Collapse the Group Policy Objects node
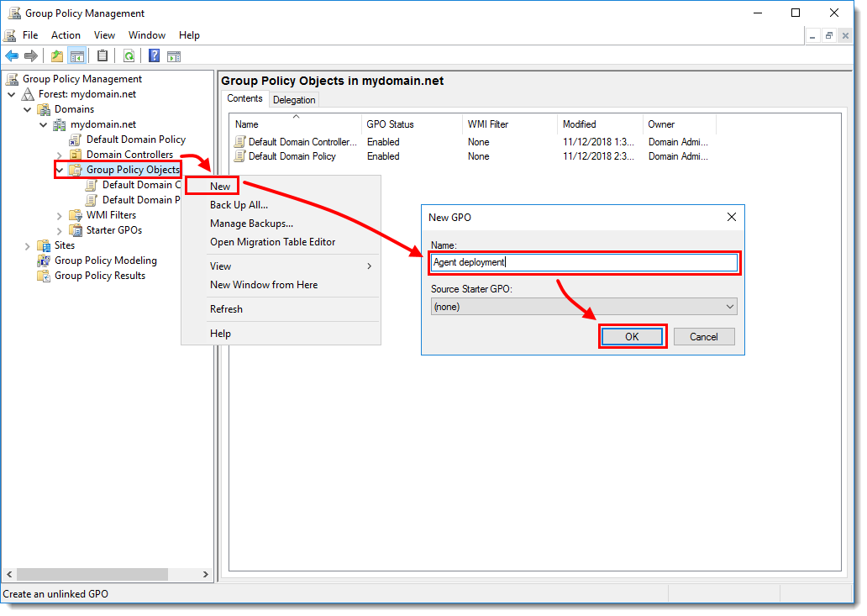Image resolution: width=867 pixels, height=616 pixels. coord(60,170)
